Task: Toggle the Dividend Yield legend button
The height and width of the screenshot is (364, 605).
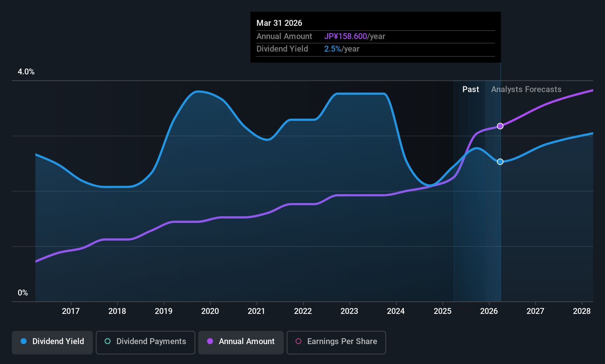Action: pyautogui.click(x=52, y=342)
